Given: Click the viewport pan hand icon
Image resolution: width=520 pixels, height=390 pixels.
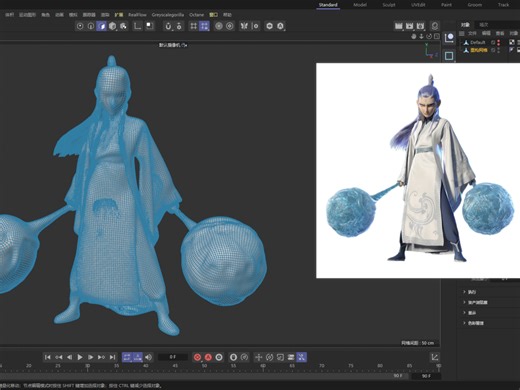Looking at the screenshot, I should pos(414,36).
